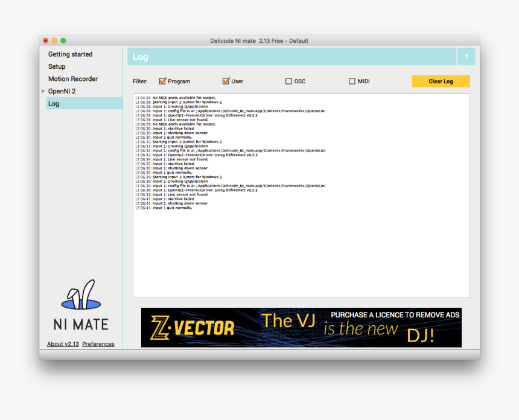Click the Clear Log button
Screen dimensions: 519x420
tap(441, 81)
